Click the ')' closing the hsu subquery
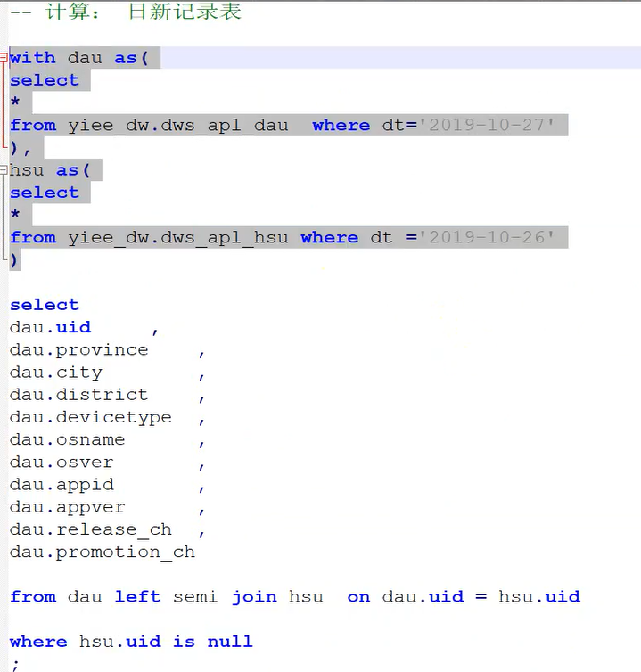The height and width of the screenshot is (672, 641). coord(14,260)
